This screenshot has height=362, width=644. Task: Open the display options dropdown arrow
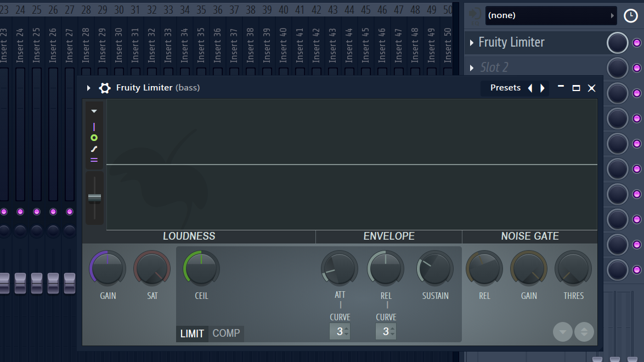(x=94, y=111)
